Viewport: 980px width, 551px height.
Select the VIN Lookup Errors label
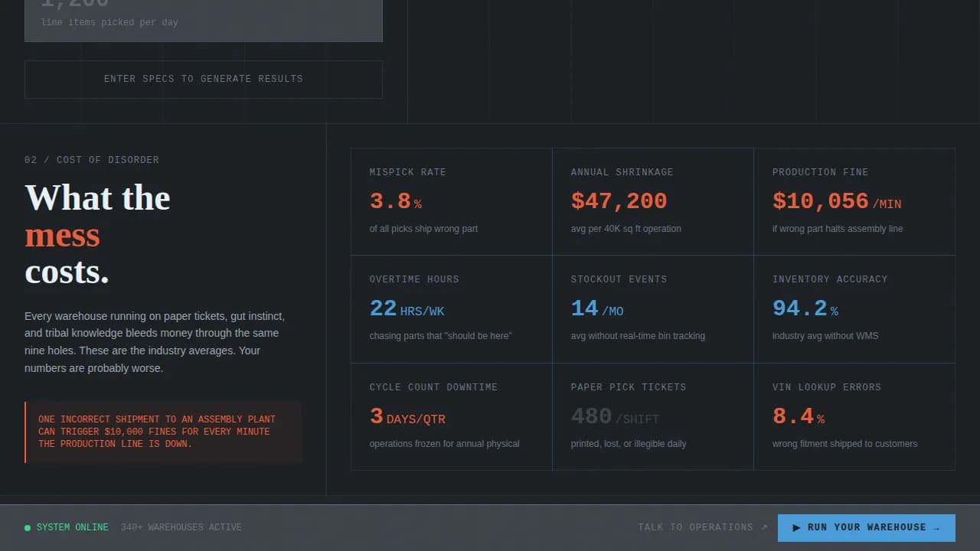pos(827,387)
